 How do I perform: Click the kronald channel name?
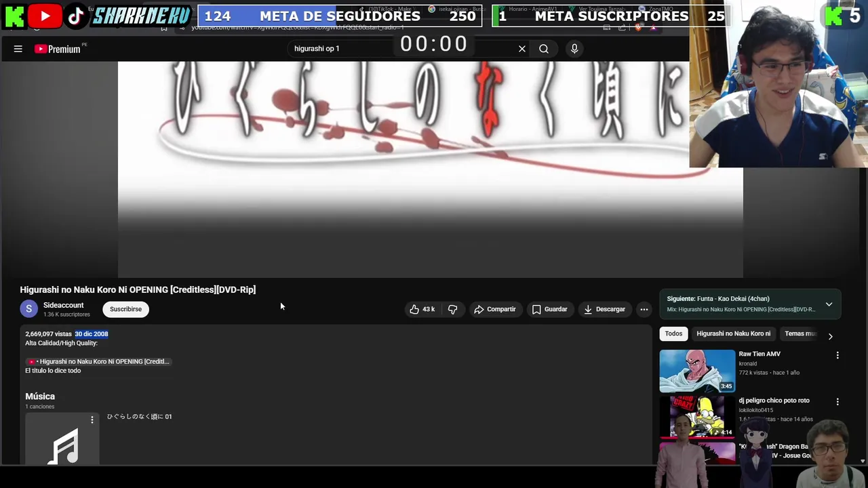[748, 364]
